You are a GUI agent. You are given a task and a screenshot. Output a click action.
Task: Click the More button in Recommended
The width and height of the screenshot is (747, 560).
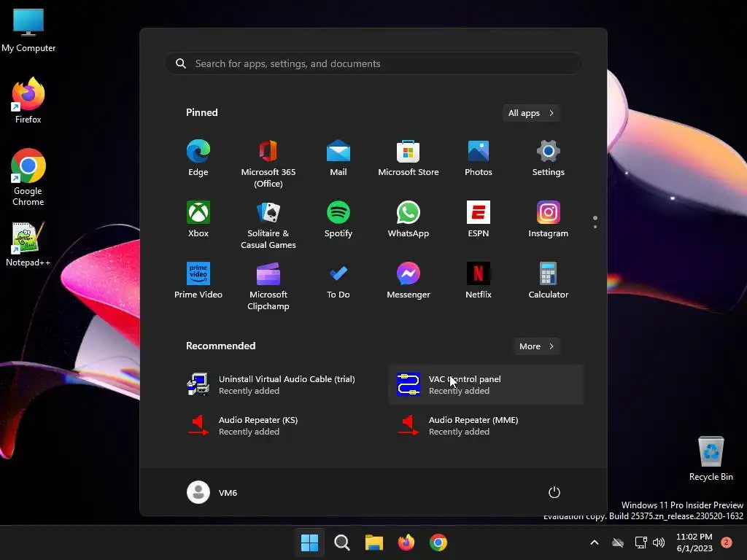tap(536, 346)
